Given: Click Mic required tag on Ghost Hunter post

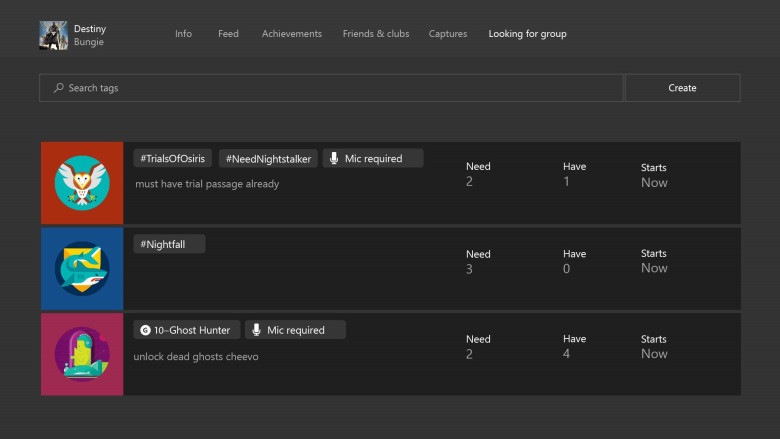Looking at the screenshot, I should (295, 330).
